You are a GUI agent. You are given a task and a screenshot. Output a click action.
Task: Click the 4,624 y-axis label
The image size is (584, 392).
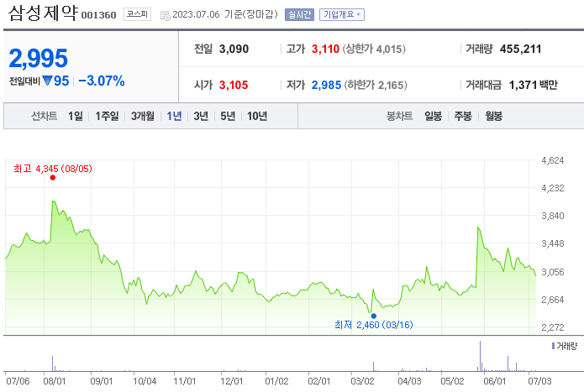point(552,160)
